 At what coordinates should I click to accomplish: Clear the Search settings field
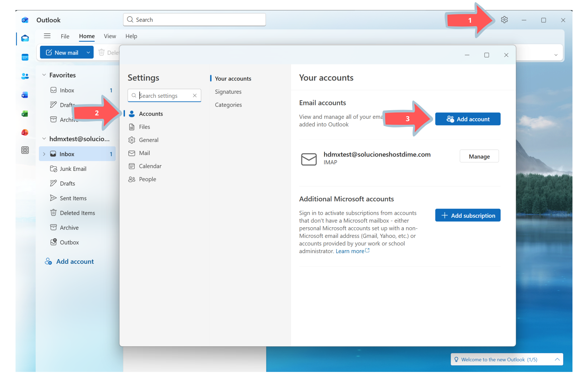pyautogui.click(x=195, y=96)
